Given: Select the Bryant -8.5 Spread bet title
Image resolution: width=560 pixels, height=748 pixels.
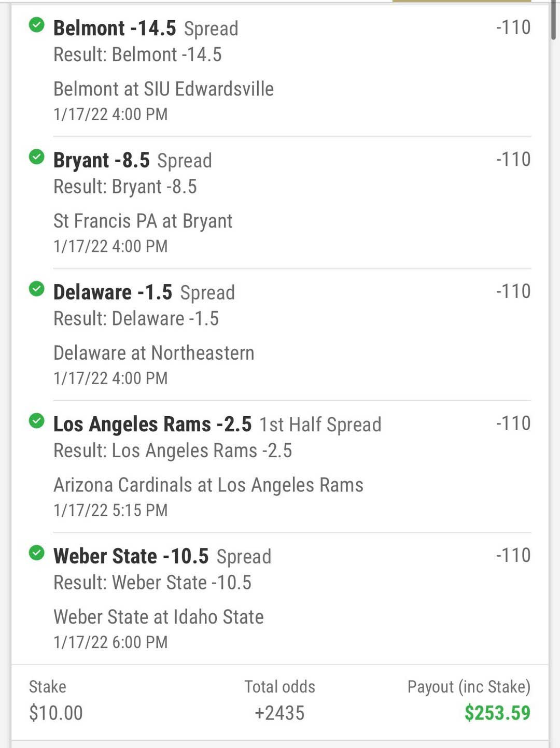Looking at the screenshot, I should 133,161.
